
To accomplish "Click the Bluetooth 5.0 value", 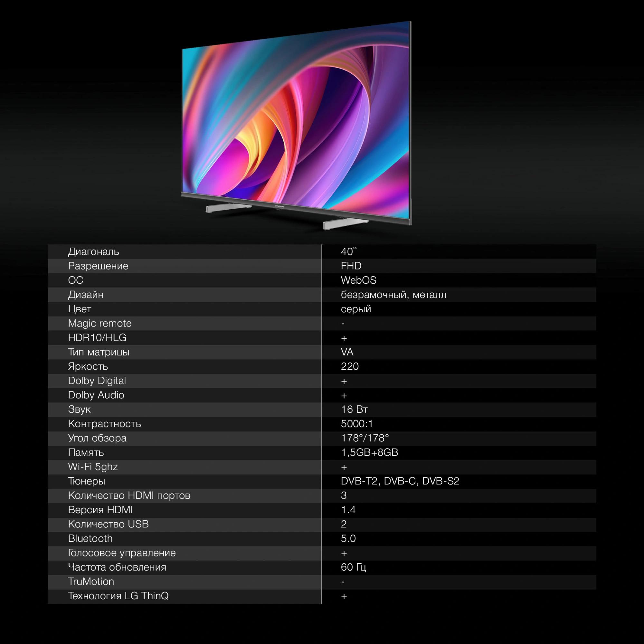I will click(x=348, y=539).
